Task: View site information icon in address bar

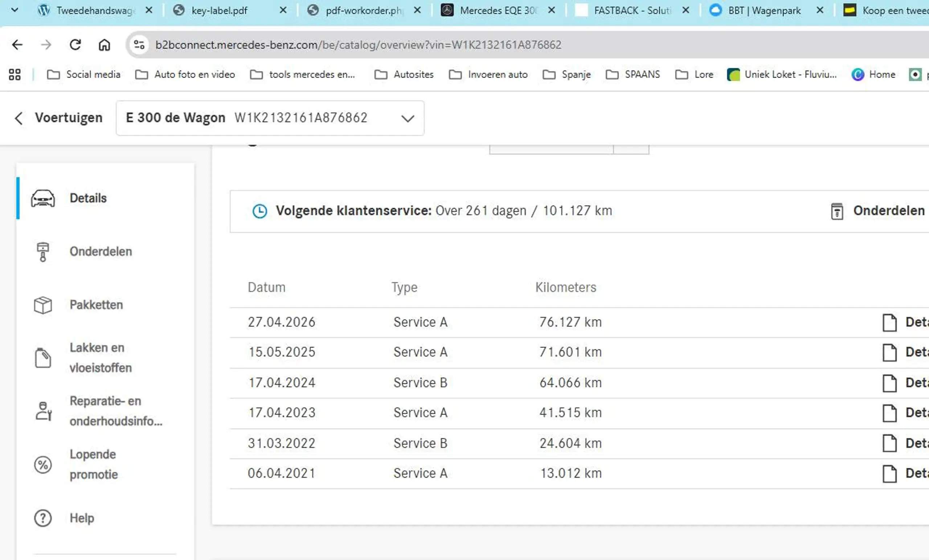Action: (139, 45)
